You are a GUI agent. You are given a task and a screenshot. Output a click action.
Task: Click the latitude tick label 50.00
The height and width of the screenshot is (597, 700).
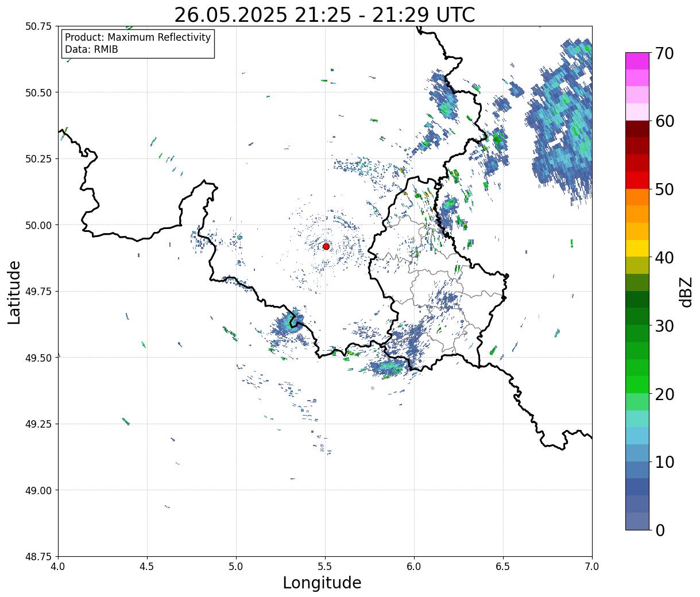click(38, 225)
